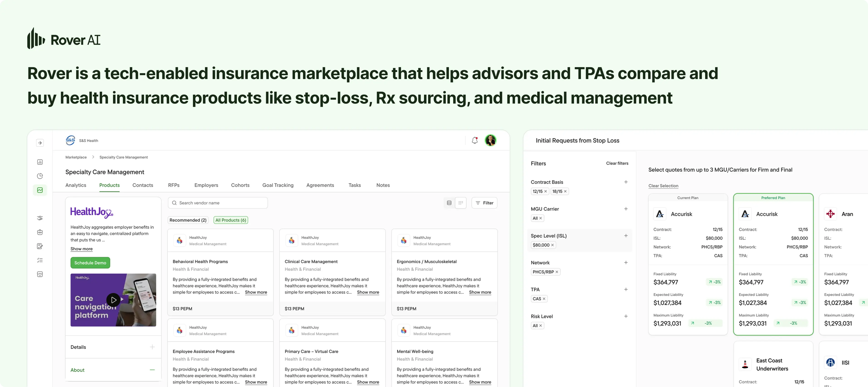The height and width of the screenshot is (387, 868).
Task: Expand the Details section
Action: click(152, 347)
